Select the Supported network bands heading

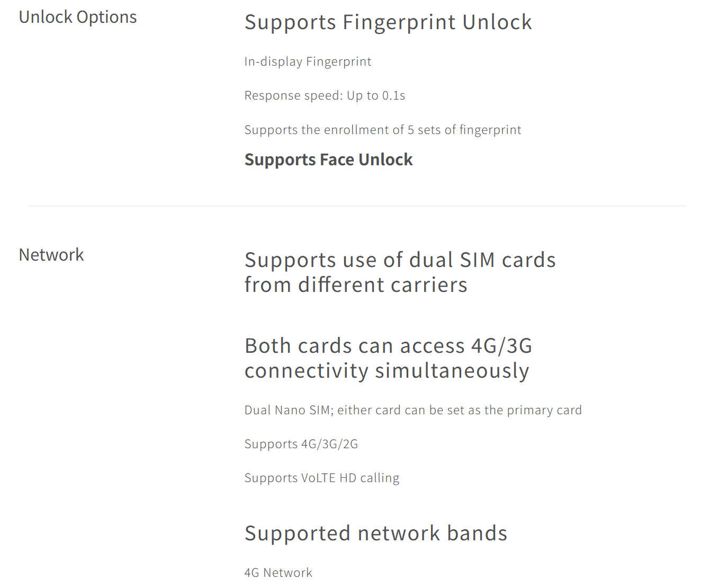click(x=376, y=534)
